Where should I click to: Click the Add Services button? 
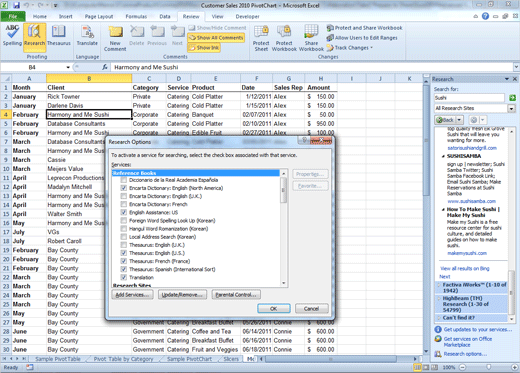coord(132,295)
